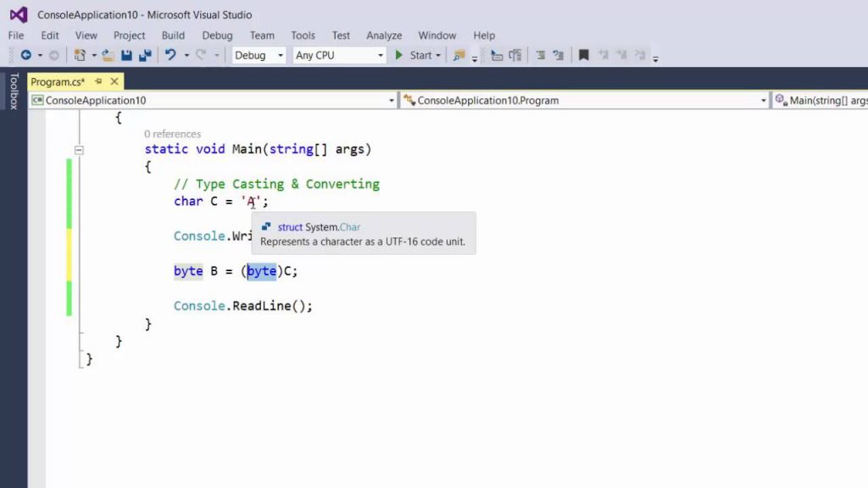The width and height of the screenshot is (868, 488).
Task: Click the Save All double disk icon
Action: pyautogui.click(x=146, y=55)
